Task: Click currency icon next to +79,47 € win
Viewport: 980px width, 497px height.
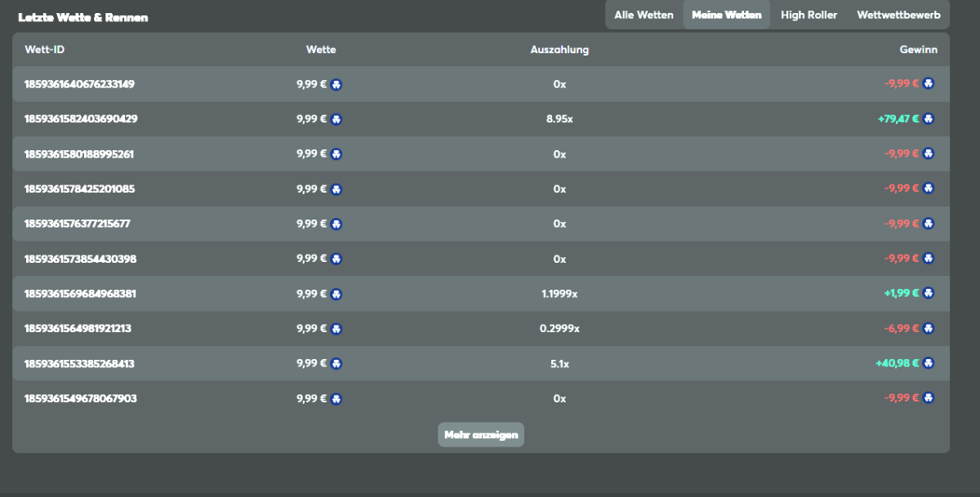Action: (x=928, y=118)
